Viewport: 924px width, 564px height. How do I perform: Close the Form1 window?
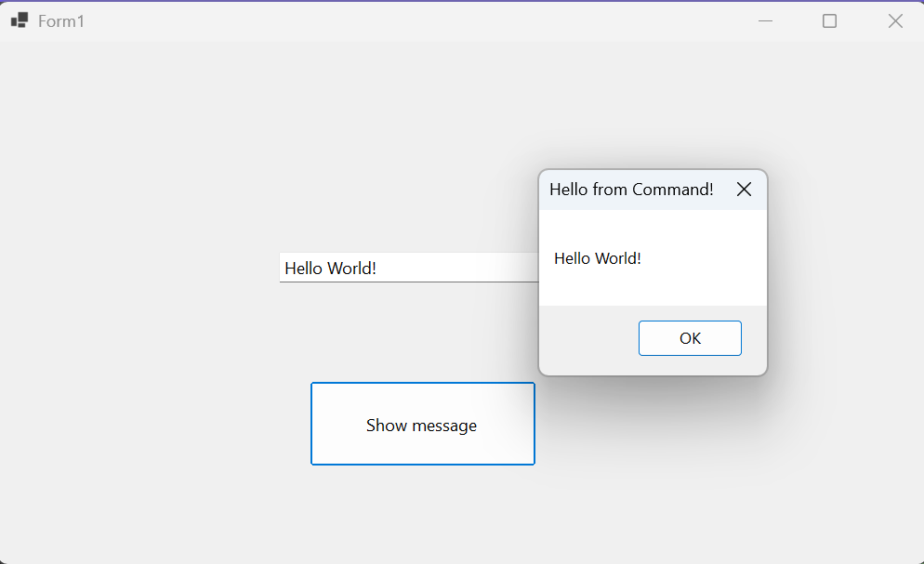click(x=895, y=20)
